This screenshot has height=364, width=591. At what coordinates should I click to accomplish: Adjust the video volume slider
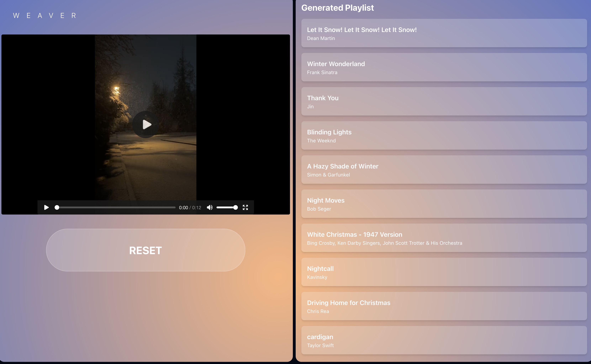coord(227,208)
